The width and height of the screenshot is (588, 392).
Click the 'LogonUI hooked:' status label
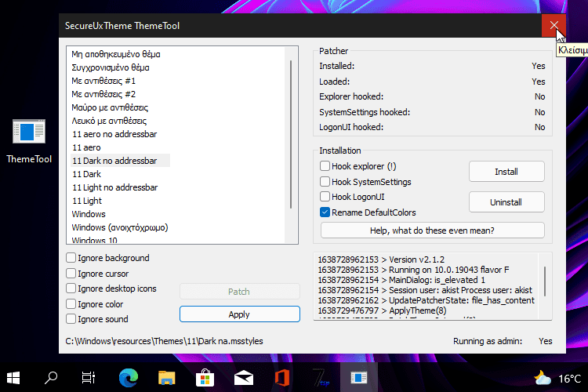point(351,127)
